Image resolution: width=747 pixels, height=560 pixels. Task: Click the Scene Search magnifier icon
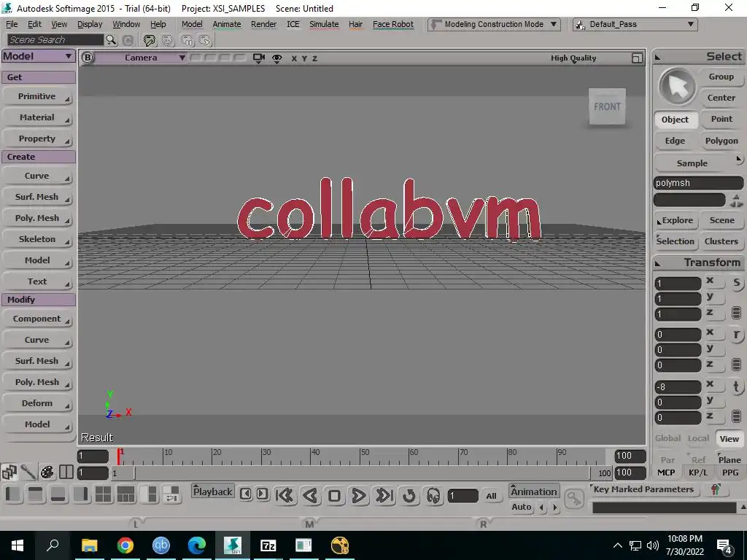[111, 40]
